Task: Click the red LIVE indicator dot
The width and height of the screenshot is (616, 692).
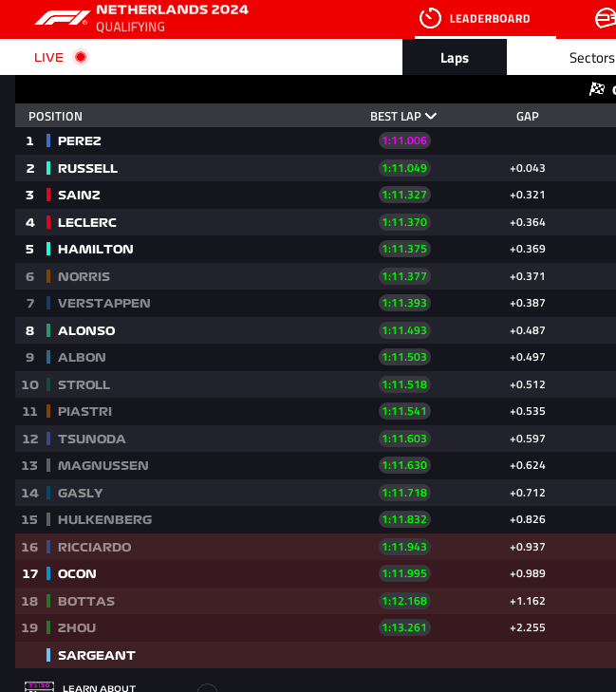Action: [81, 57]
